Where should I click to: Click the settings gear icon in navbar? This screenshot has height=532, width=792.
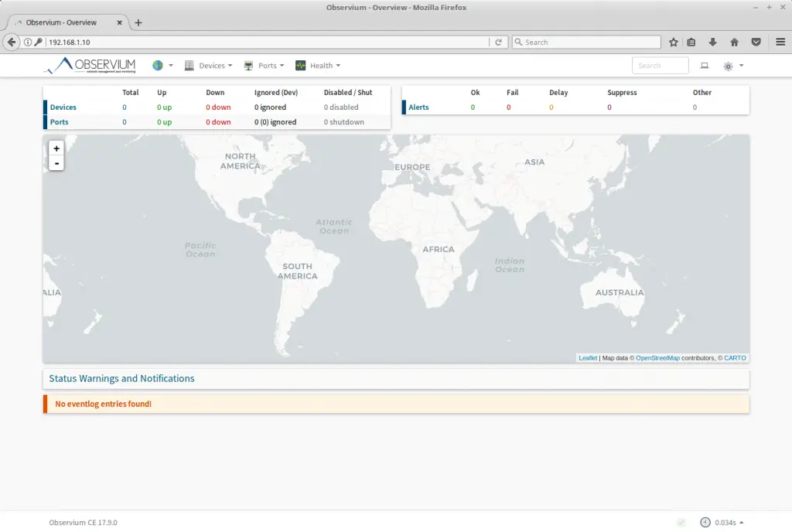click(x=728, y=66)
